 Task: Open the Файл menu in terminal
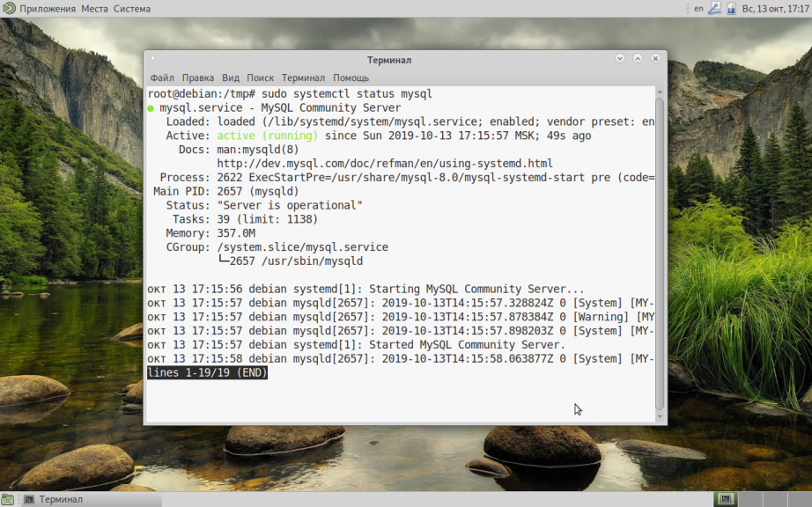tap(162, 77)
